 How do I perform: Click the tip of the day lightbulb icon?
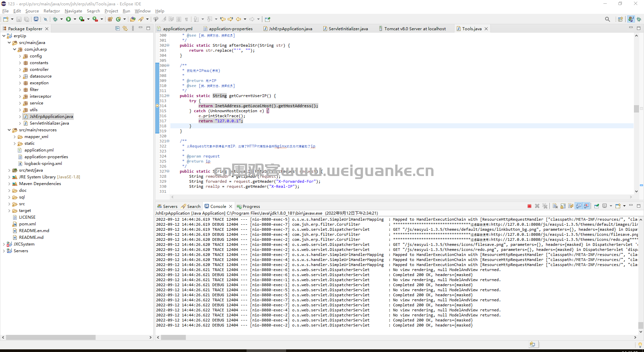click(x=640, y=345)
